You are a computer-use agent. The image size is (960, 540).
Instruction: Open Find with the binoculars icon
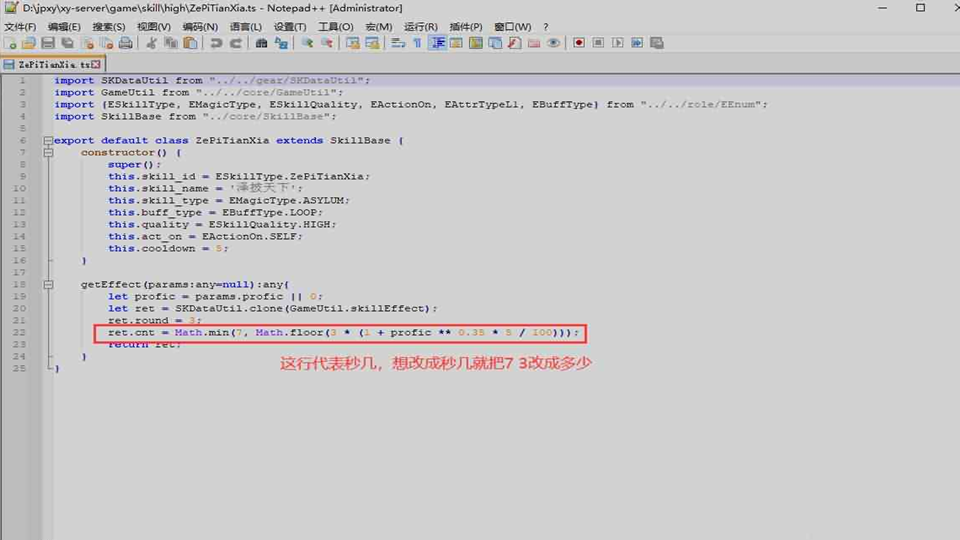262,43
